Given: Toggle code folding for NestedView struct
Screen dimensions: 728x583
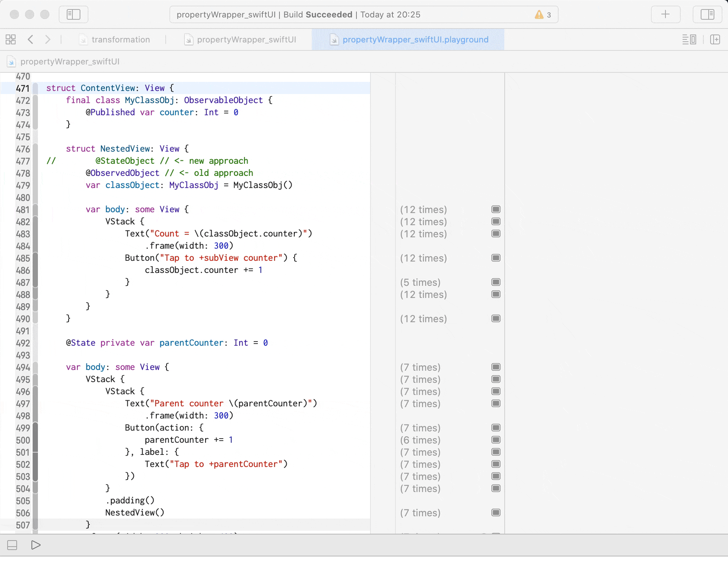Looking at the screenshot, I should tap(37, 149).
